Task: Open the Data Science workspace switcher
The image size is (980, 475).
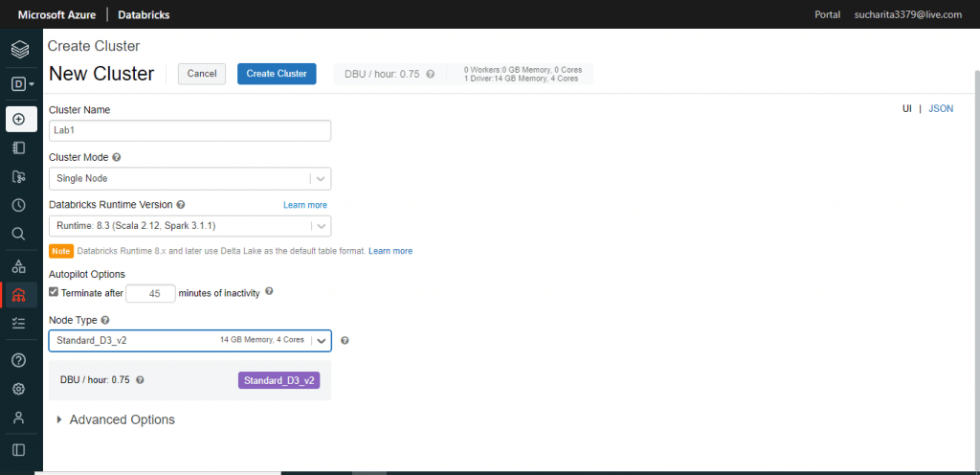Action: (x=23, y=83)
